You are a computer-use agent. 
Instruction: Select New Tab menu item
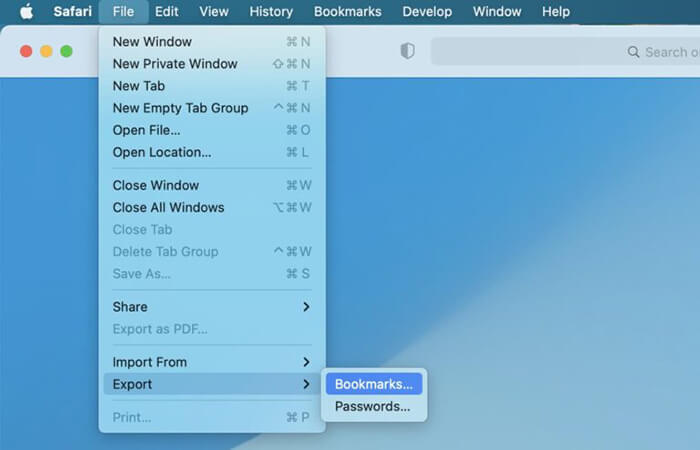click(x=212, y=86)
